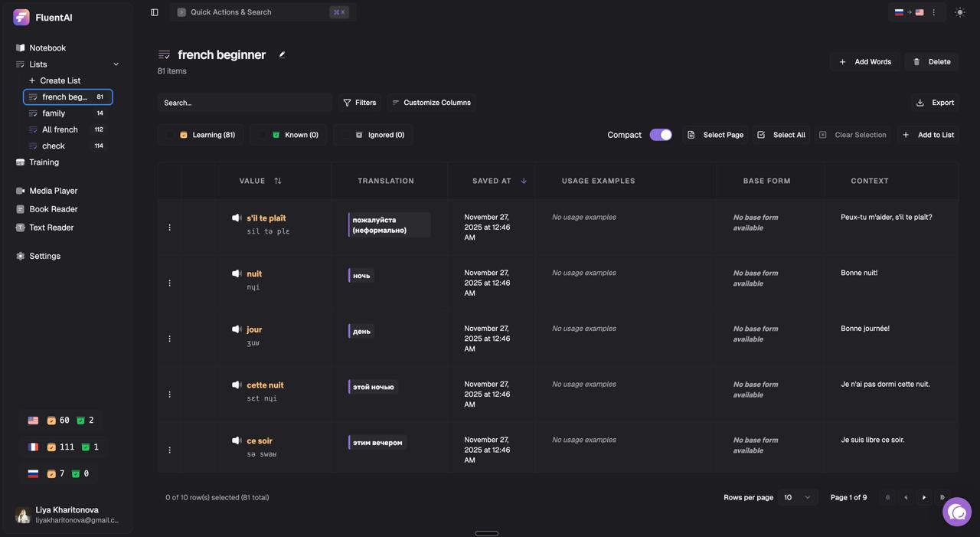Sort by Value column arrows
Screen dimensions: 980x537
click(x=278, y=181)
